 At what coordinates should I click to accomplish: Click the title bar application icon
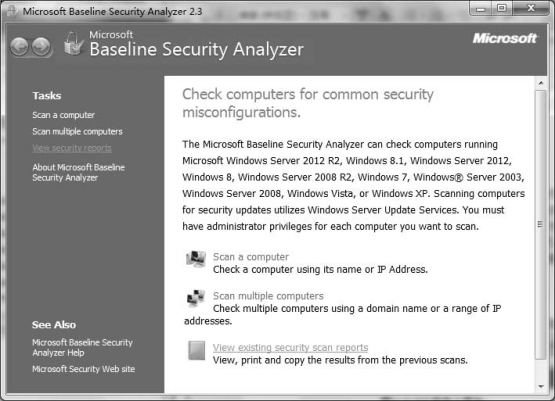point(12,11)
